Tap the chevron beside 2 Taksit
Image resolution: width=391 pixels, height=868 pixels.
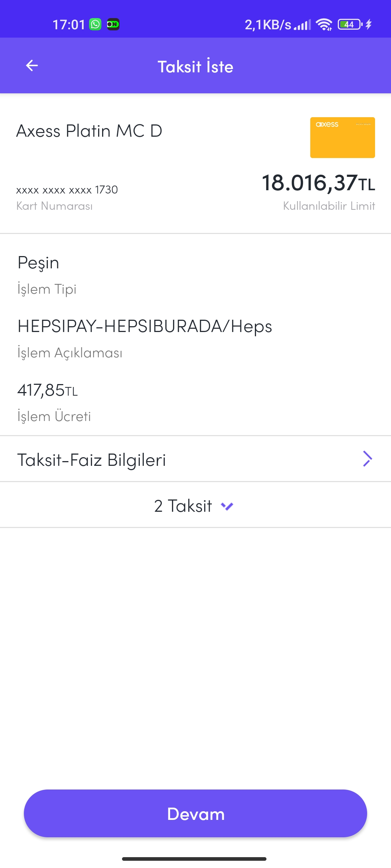227,506
